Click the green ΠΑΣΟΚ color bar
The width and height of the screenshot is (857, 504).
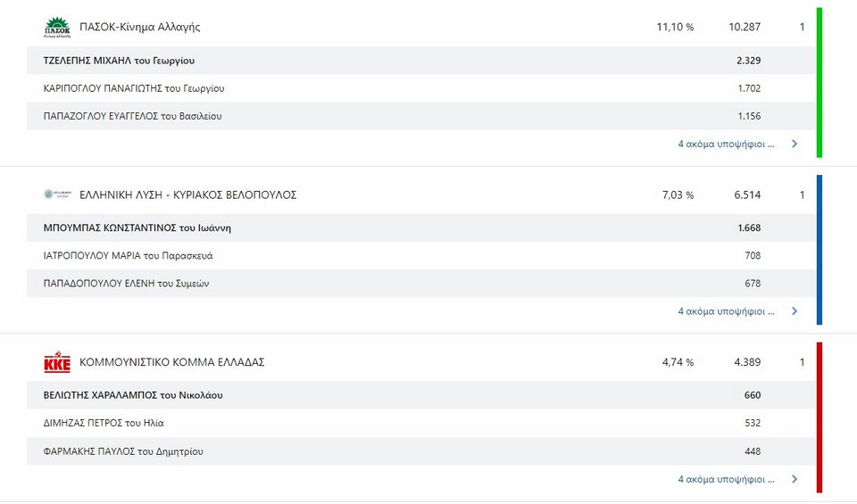coord(819,82)
